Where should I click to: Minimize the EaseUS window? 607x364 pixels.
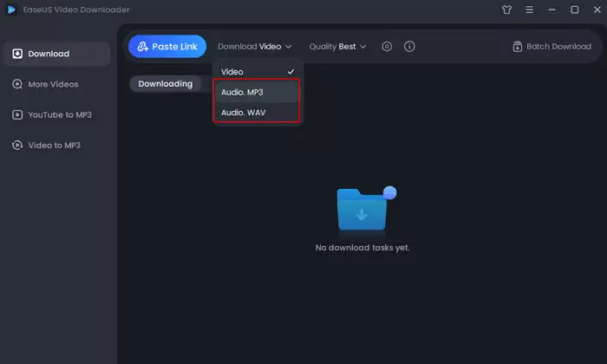pyautogui.click(x=552, y=10)
